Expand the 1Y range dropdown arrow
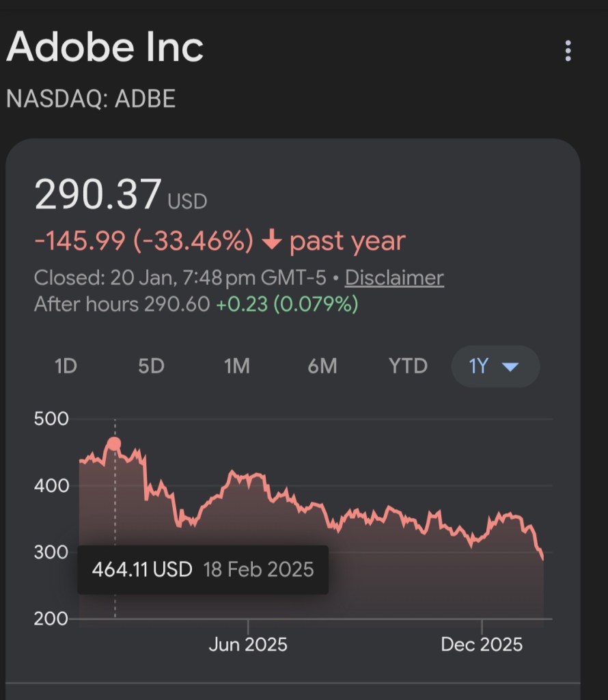608x700 pixels. coord(510,366)
